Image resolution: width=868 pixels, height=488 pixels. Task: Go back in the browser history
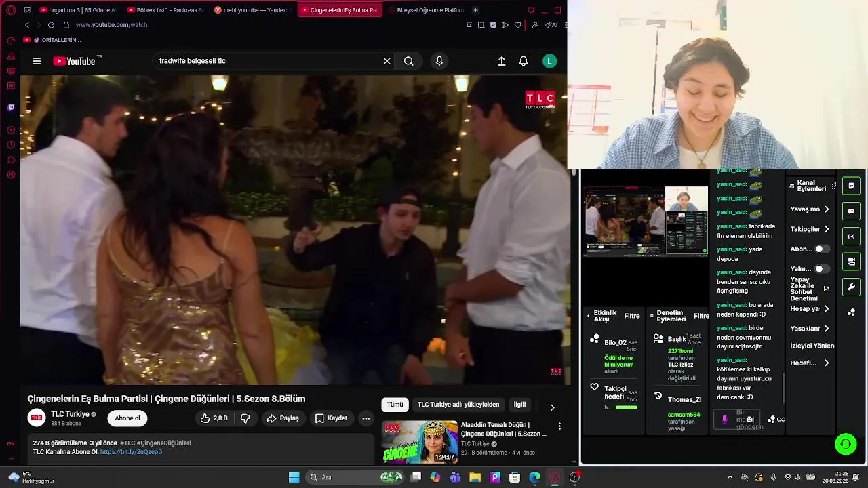tap(27, 25)
